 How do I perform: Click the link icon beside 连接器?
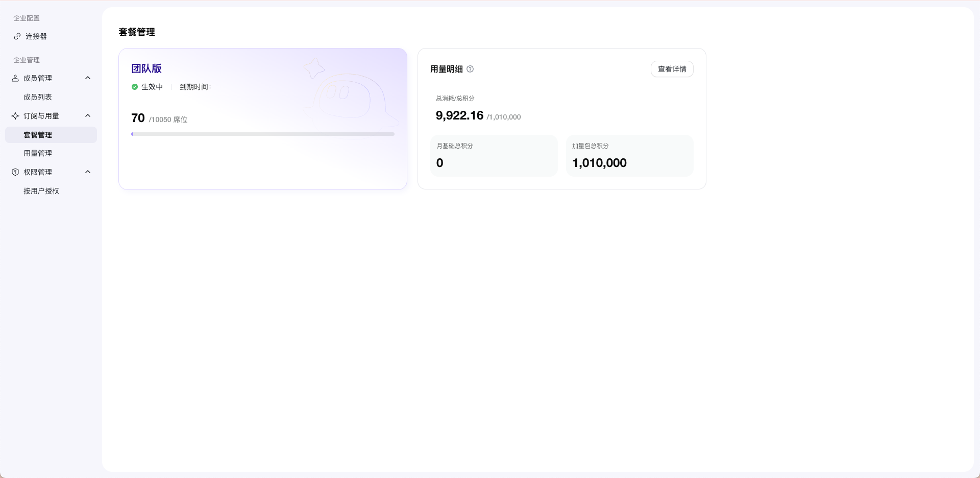click(17, 36)
